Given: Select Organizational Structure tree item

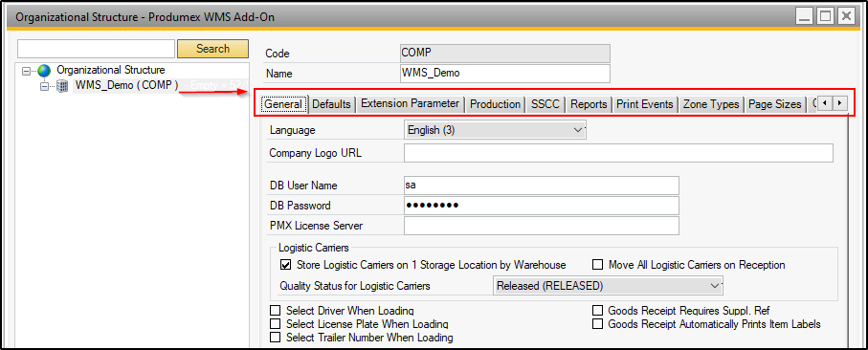Looking at the screenshot, I should [111, 70].
